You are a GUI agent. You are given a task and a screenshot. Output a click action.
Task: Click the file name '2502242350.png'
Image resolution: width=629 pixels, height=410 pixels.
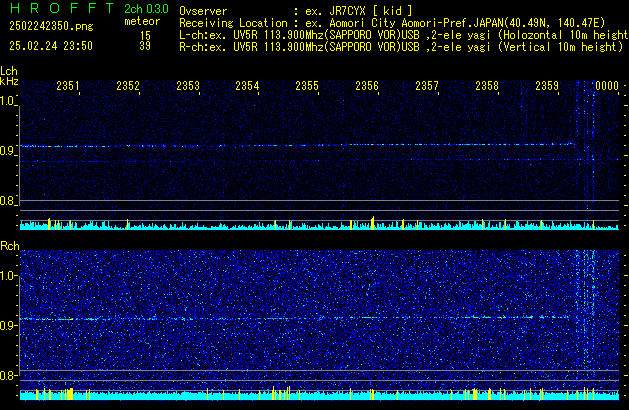(x=51, y=26)
